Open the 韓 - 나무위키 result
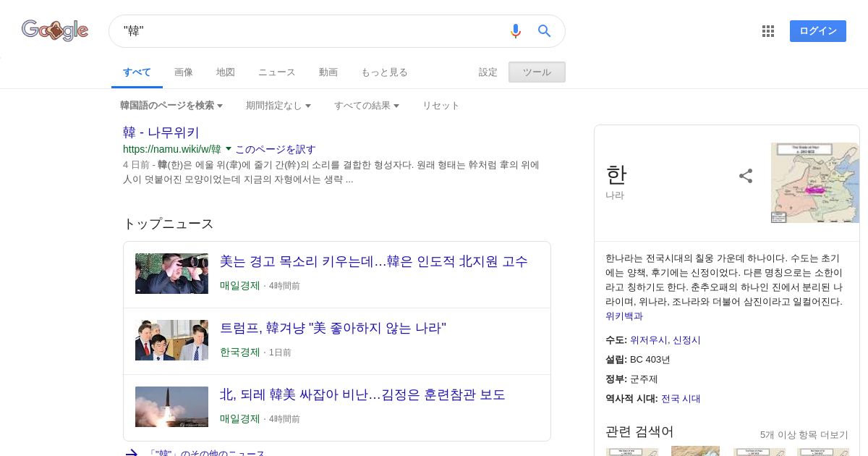This screenshot has width=868, height=456. (161, 132)
